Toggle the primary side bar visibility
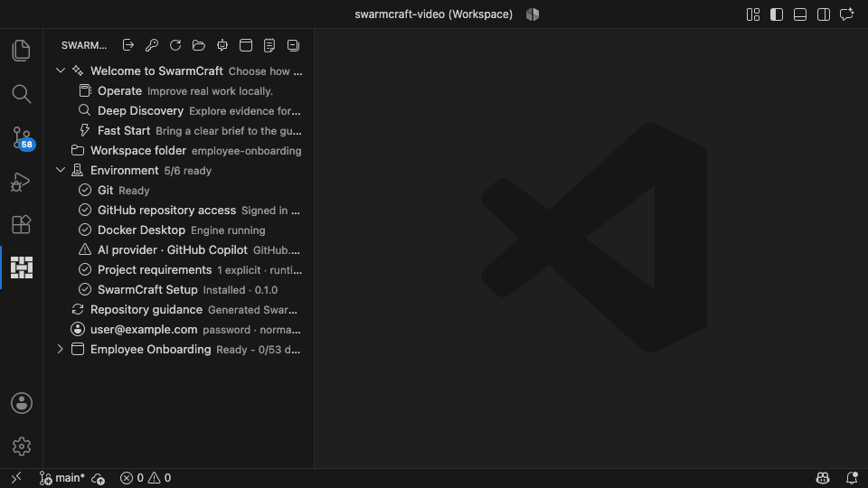The image size is (868, 488). (777, 14)
